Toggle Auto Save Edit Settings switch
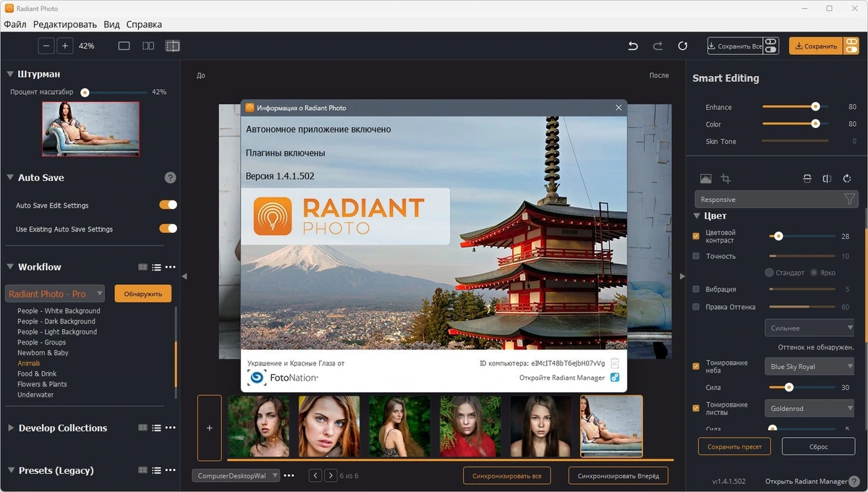 (168, 205)
